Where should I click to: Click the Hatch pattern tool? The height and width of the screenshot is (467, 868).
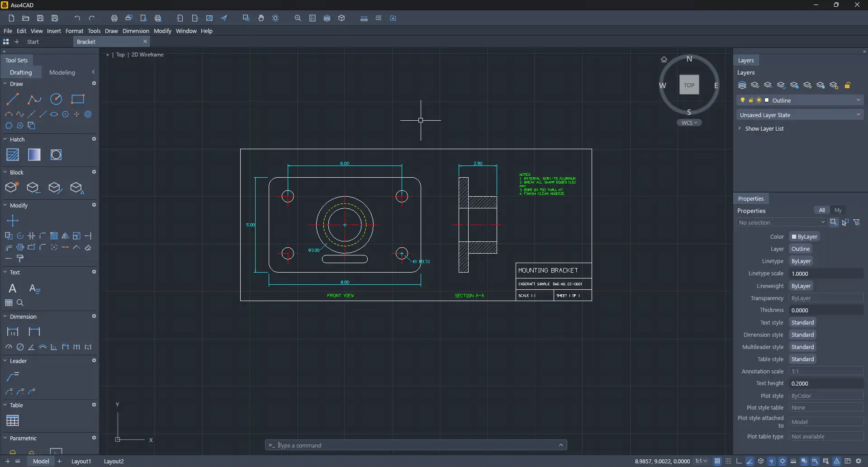13,155
